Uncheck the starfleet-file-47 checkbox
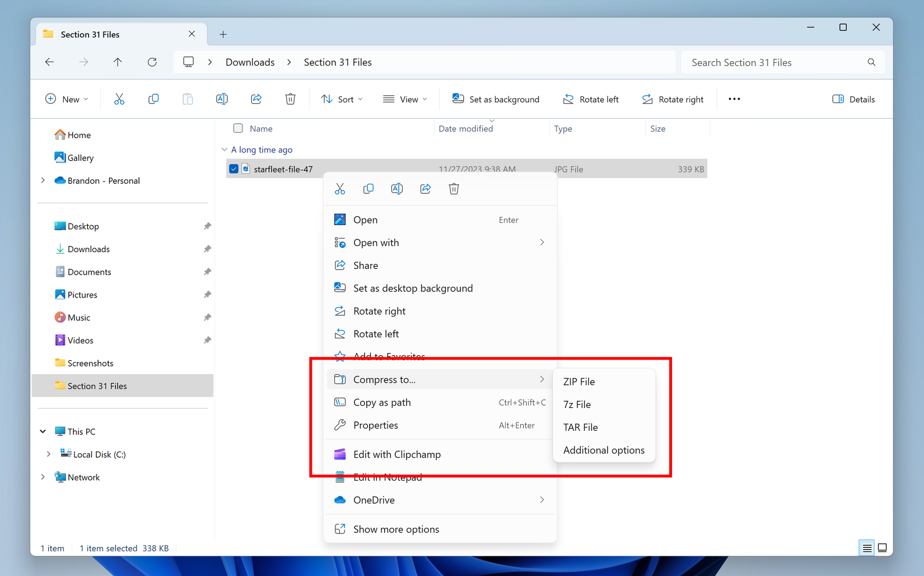The width and height of the screenshot is (924, 576). (234, 168)
